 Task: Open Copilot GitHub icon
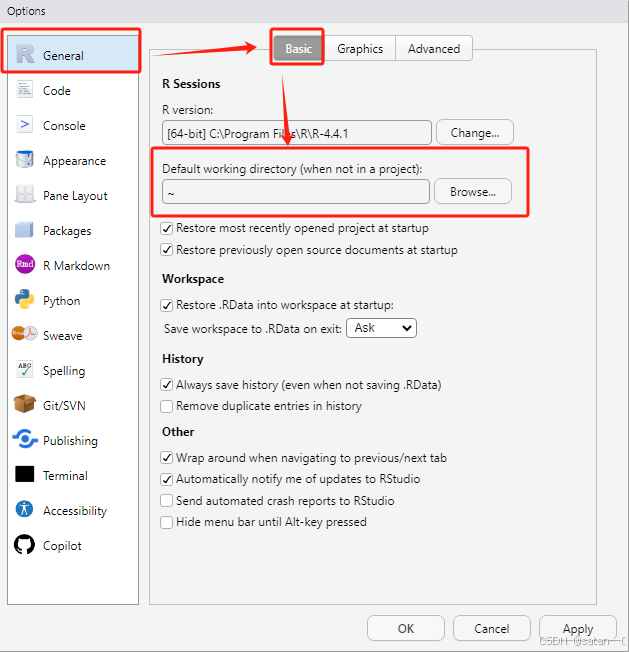pyautogui.click(x=25, y=544)
